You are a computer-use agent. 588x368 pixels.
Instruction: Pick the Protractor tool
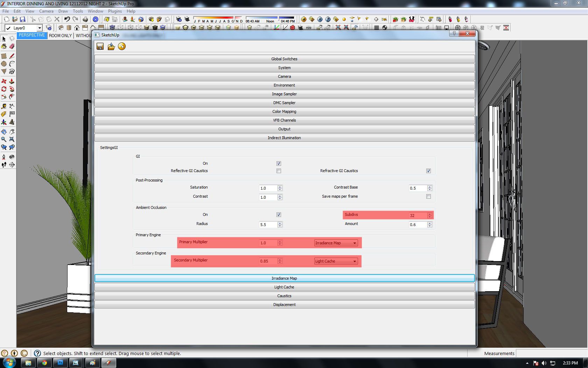pyautogui.click(x=4, y=114)
